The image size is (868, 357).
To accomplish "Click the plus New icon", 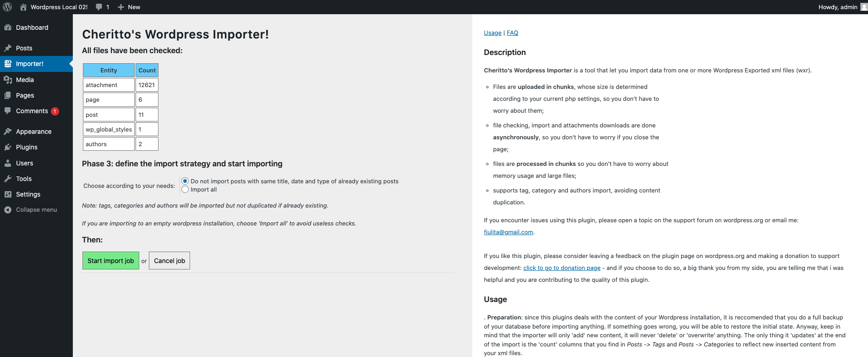I will (121, 7).
